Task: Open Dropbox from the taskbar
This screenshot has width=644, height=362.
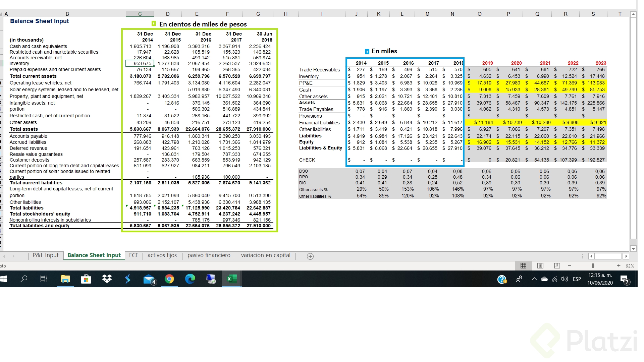Action: pos(107,279)
